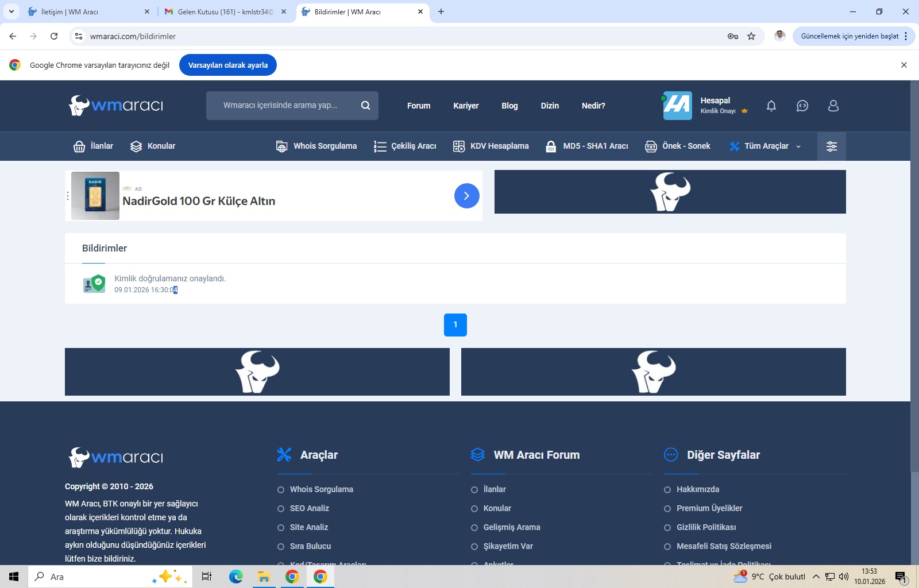Open File Explorer from taskbar
The height and width of the screenshot is (588, 919).
264,577
